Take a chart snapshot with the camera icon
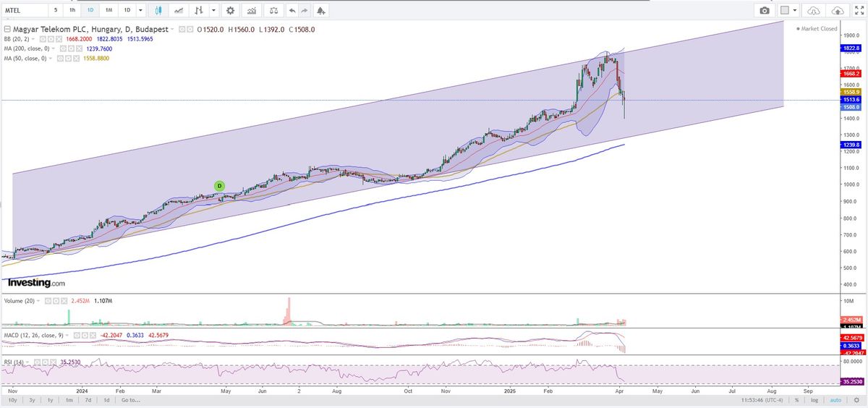 click(765, 11)
